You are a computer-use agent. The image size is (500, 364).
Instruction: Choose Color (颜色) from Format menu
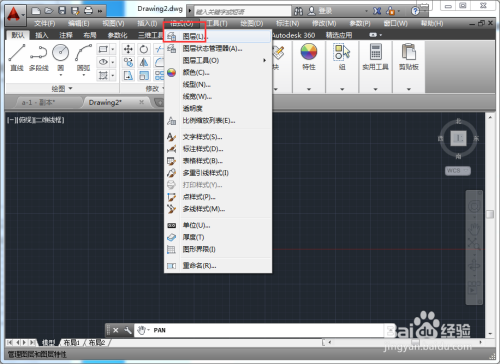(218, 72)
